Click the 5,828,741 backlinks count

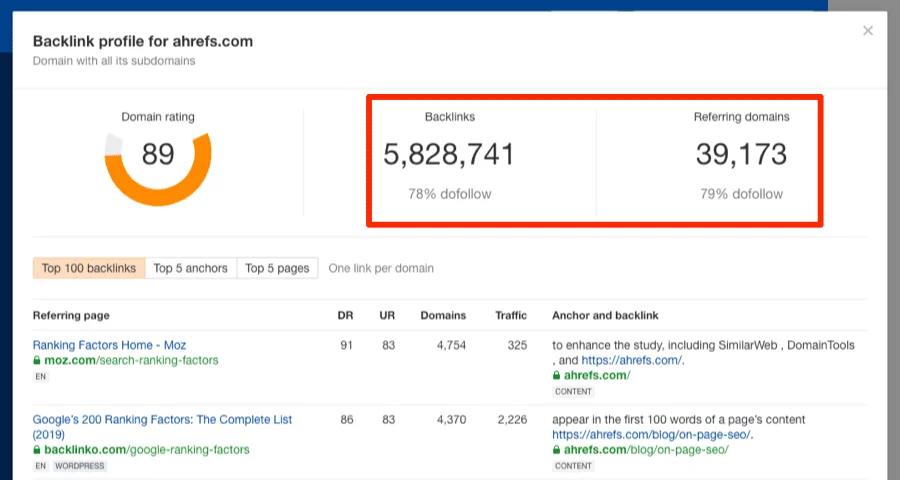coord(449,155)
